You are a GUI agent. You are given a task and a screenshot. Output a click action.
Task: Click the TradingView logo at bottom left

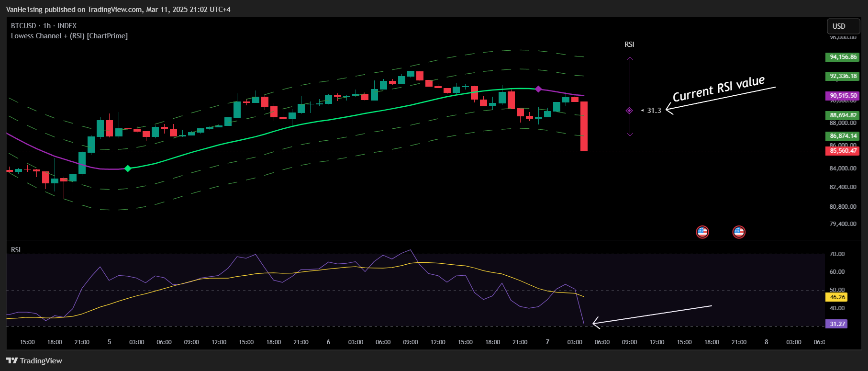(x=34, y=360)
